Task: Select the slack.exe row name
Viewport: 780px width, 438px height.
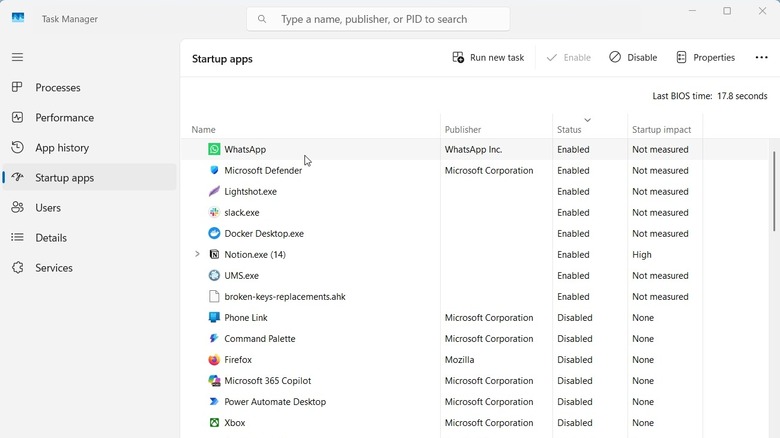Action: pyautogui.click(x=242, y=213)
